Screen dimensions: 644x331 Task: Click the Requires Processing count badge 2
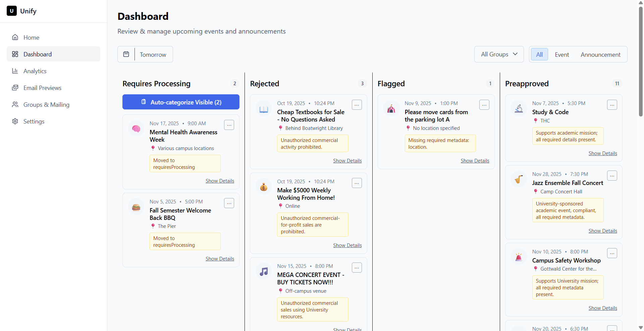pyautogui.click(x=235, y=83)
